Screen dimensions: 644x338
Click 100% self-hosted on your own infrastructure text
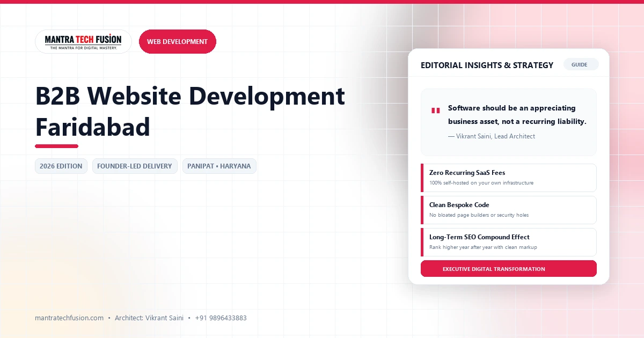click(481, 183)
